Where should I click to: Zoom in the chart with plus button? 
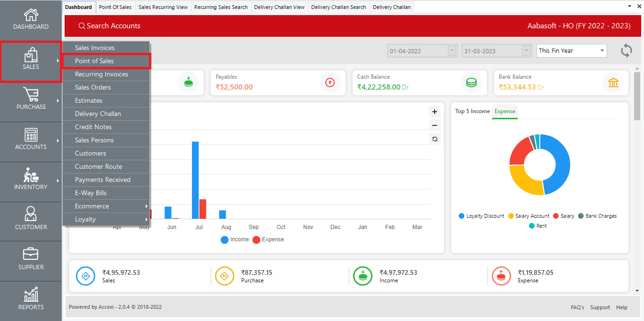435,112
